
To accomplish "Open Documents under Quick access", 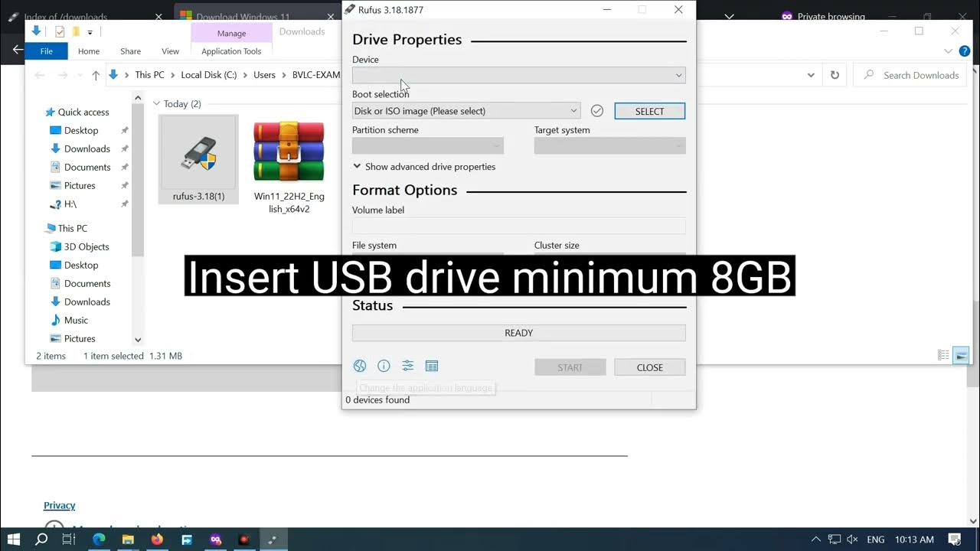I will pyautogui.click(x=87, y=167).
